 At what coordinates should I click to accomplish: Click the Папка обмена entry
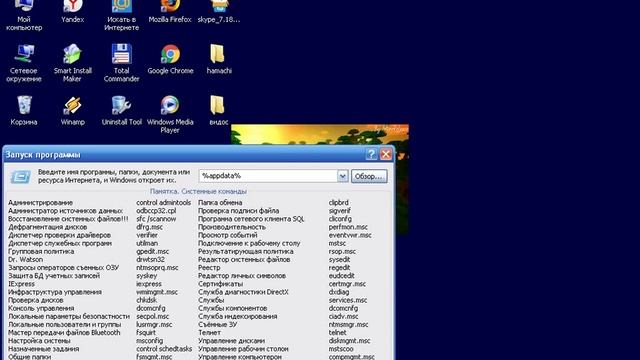point(220,203)
